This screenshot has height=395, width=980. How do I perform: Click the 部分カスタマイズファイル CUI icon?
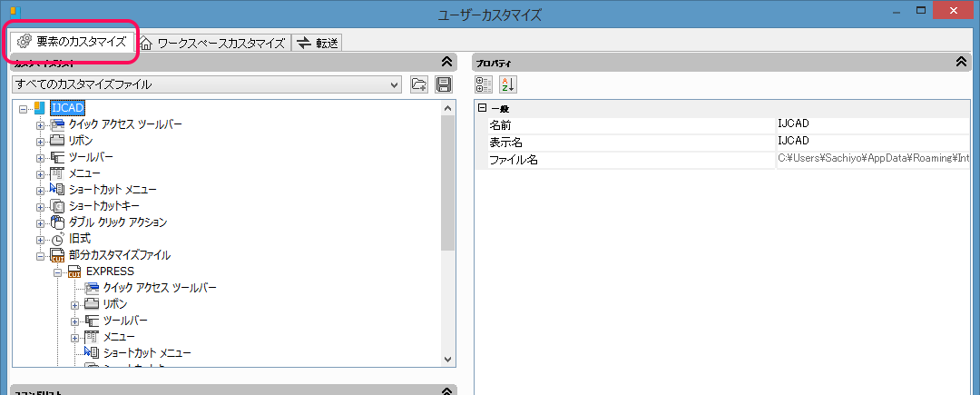(x=57, y=255)
